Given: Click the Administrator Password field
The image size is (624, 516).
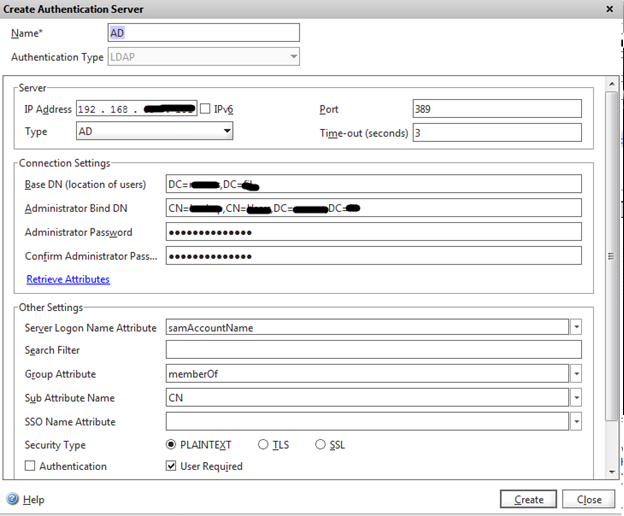Looking at the screenshot, I should 374,232.
